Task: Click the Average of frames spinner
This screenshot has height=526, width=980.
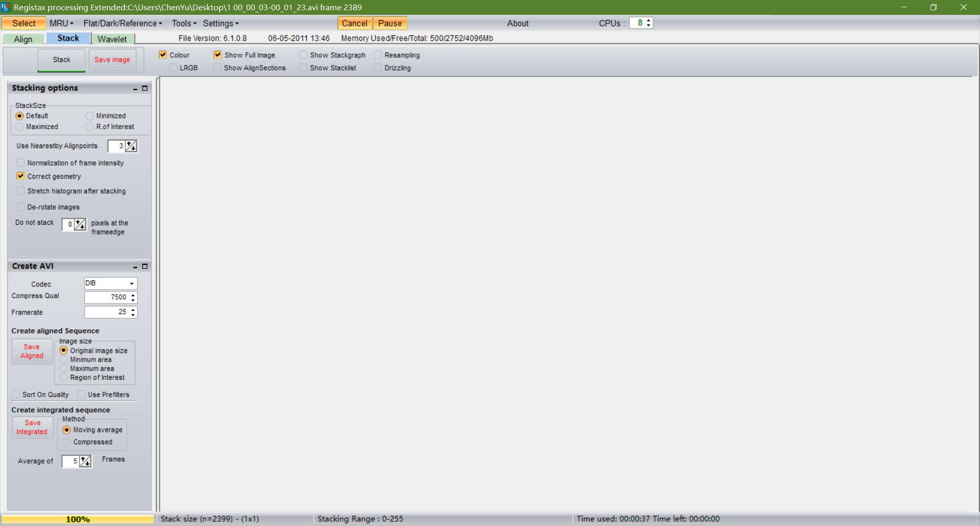Action: pyautogui.click(x=85, y=461)
